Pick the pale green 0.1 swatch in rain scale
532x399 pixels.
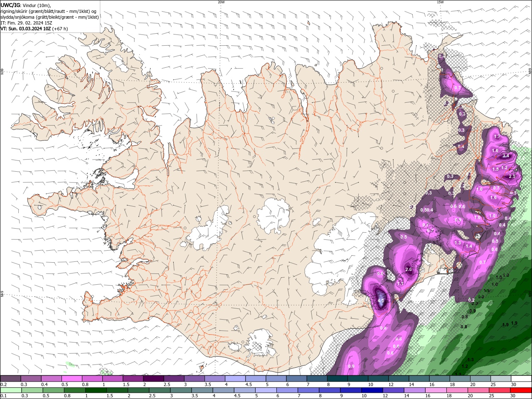[x=11, y=390]
